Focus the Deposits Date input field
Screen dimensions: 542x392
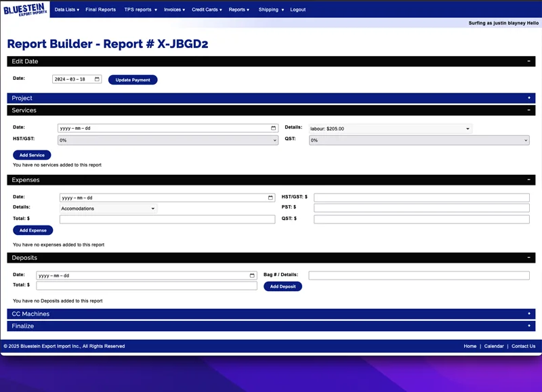coord(146,276)
